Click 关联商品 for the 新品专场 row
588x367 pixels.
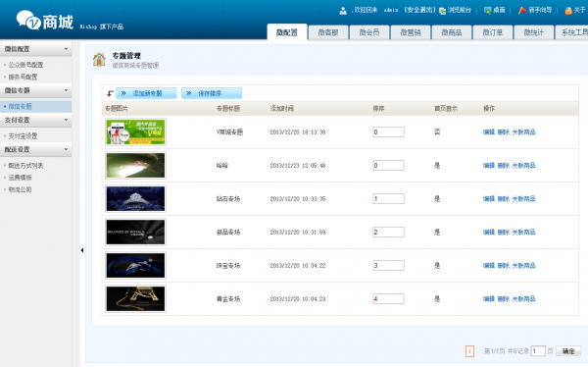click(x=524, y=233)
